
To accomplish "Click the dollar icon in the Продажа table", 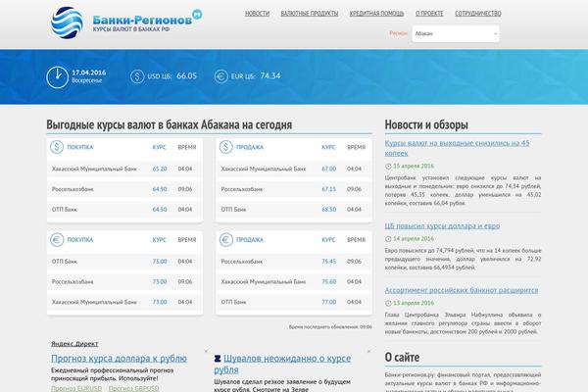I will point(226,146).
